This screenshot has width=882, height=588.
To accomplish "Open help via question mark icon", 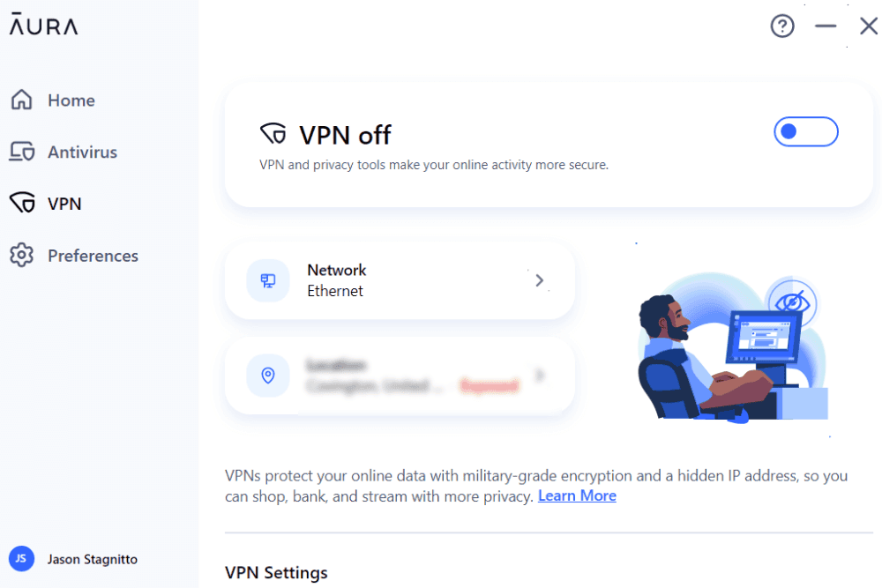I will point(781,26).
